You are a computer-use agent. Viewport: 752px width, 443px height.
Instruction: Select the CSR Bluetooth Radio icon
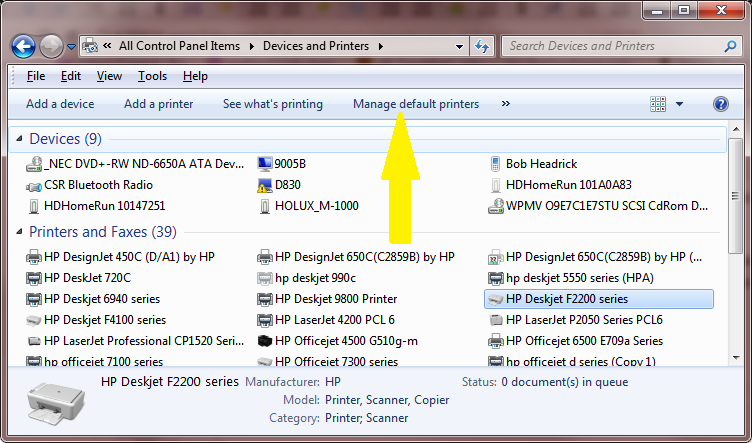click(x=34, y=186)
